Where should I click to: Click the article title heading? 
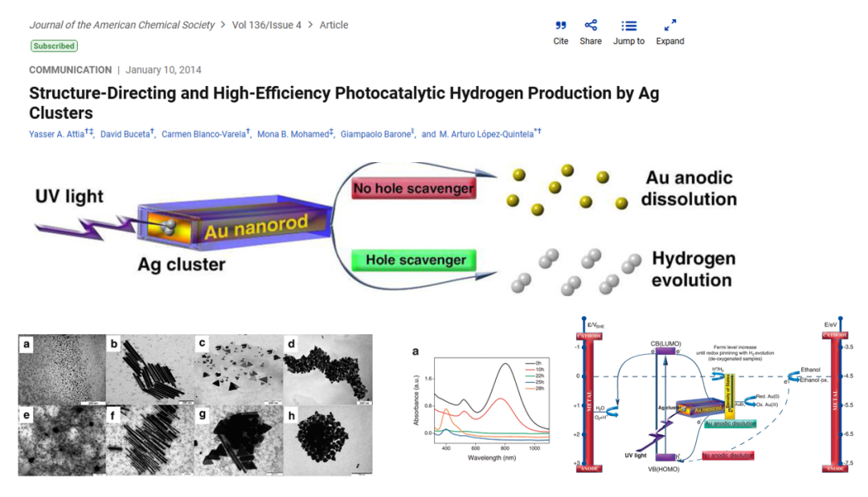tap(344, 102)
